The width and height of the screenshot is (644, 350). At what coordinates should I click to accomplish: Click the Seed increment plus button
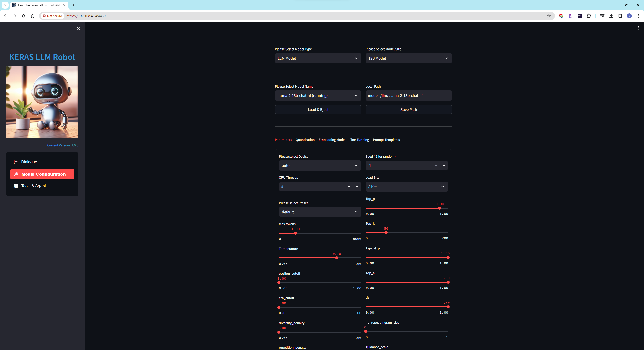(x=444, y=166)
